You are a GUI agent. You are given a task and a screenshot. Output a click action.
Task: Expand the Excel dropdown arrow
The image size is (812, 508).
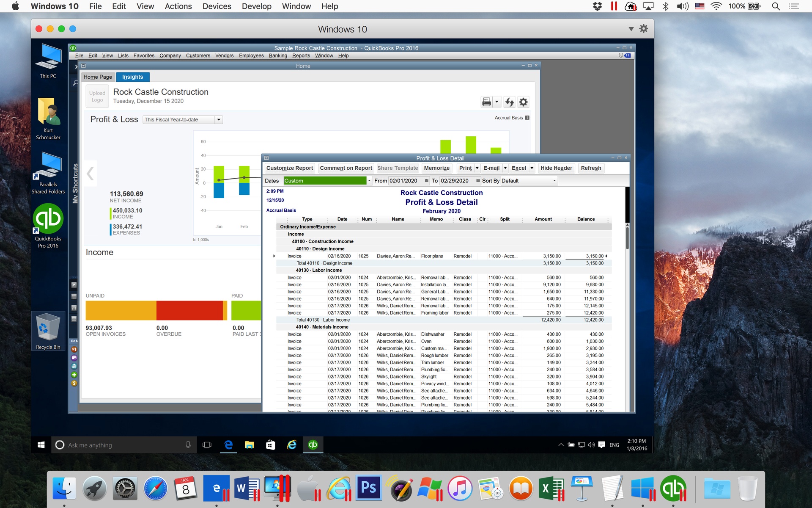tap(532, 168)
